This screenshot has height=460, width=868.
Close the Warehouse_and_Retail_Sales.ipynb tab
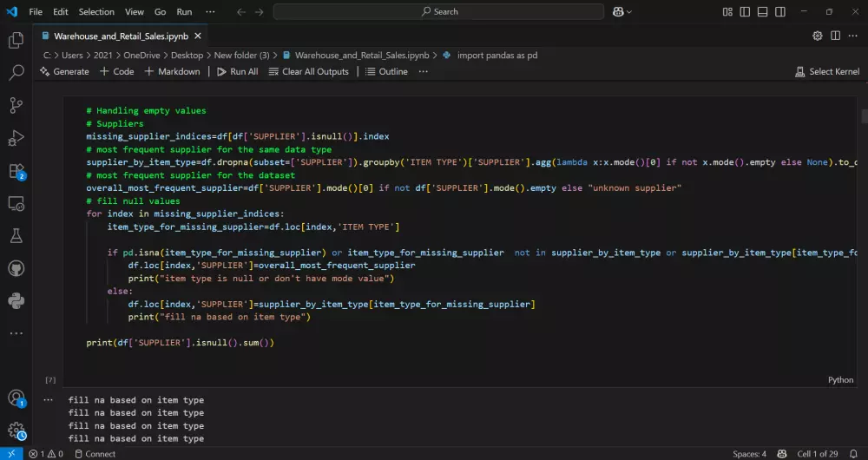pos(198,36)
